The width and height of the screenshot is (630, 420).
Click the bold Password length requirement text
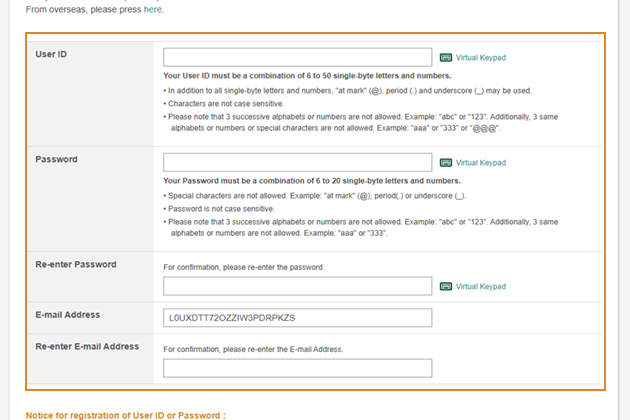pos(311,180)
